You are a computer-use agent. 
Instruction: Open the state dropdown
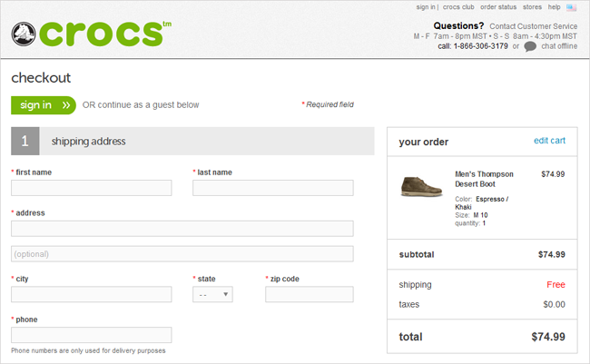[x=213, y=294]
